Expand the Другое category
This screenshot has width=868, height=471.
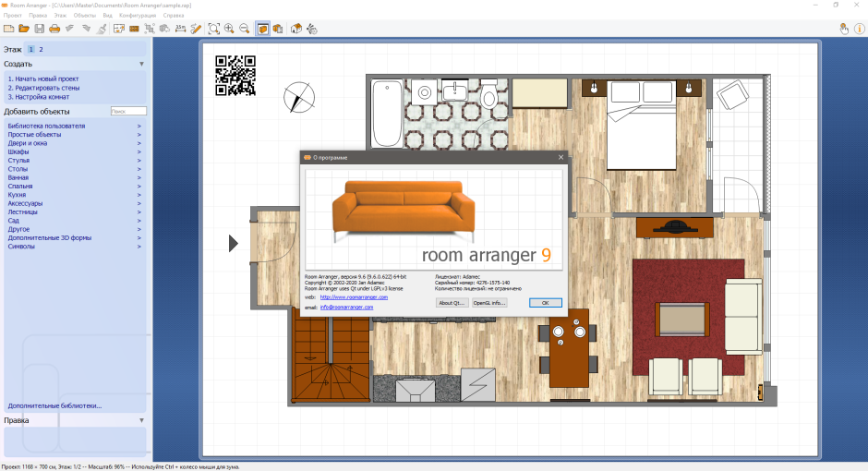point(74,229)
